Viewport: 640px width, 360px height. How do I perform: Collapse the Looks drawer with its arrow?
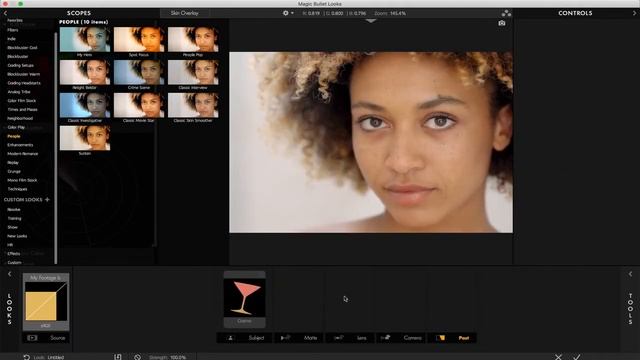(x=9, y=274)
